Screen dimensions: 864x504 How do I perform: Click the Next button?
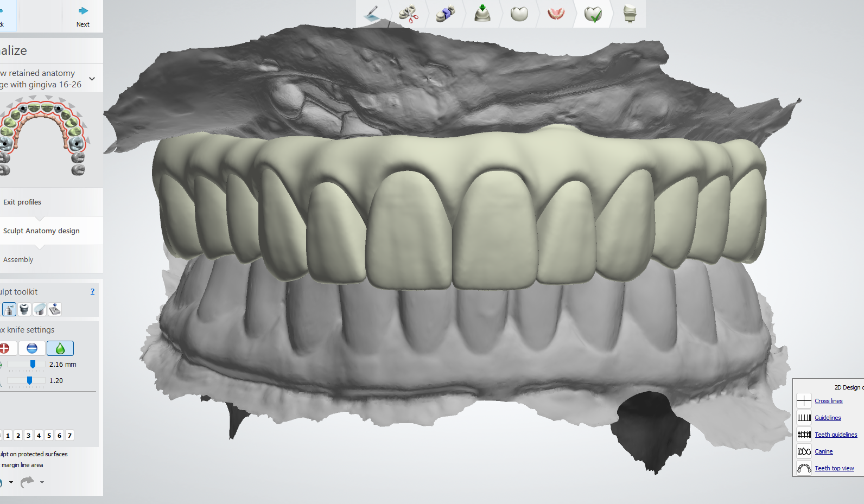click(x=83, y=16)
